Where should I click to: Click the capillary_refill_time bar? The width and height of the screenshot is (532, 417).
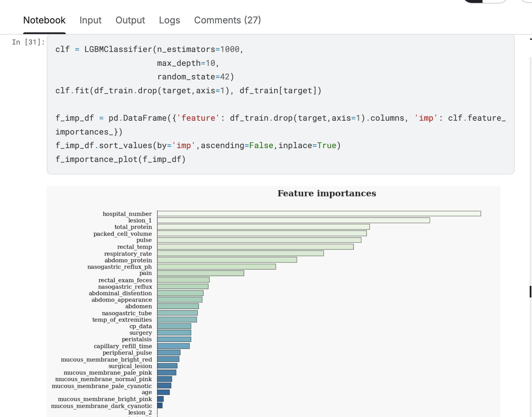[173, 346]
